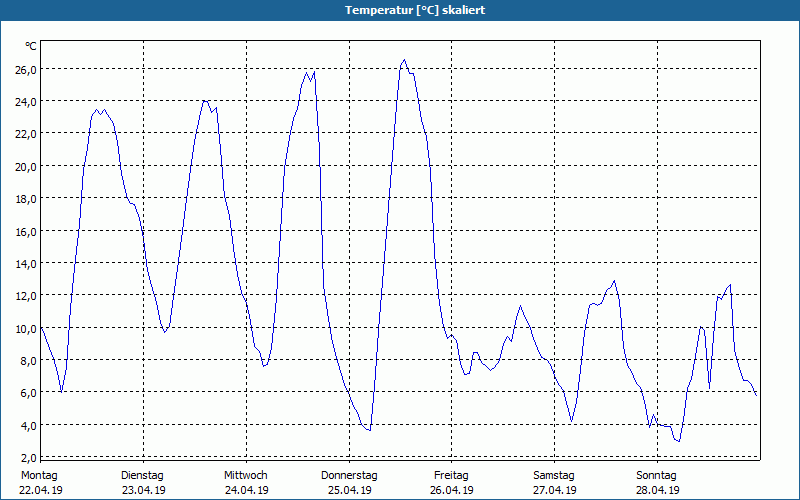
Task: Click the 8,0 y-axis value
Action: tap(29, 361)
